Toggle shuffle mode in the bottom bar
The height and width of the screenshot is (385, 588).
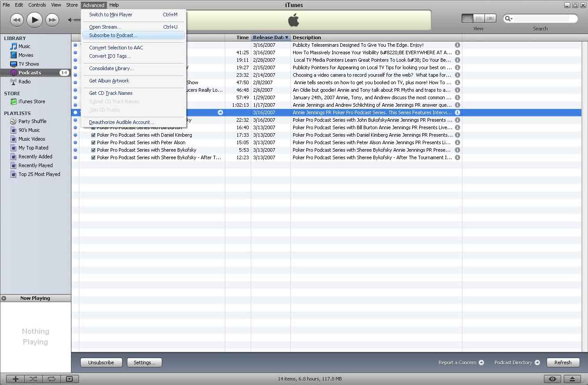pyautogui.click(x=33, y=379)
